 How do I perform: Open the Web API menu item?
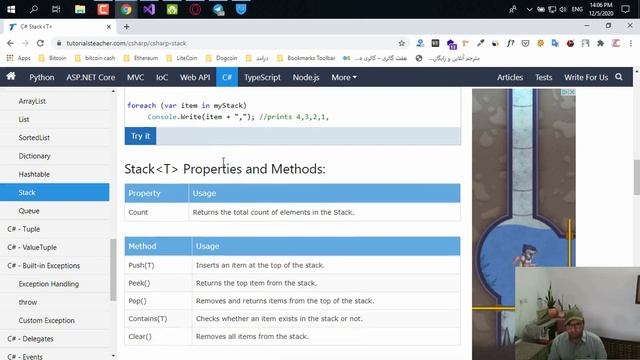[x=195, y=77]
